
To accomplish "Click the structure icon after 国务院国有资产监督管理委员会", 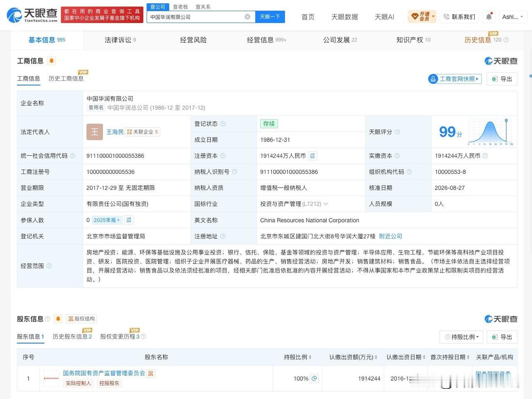I will coord(151,373).
